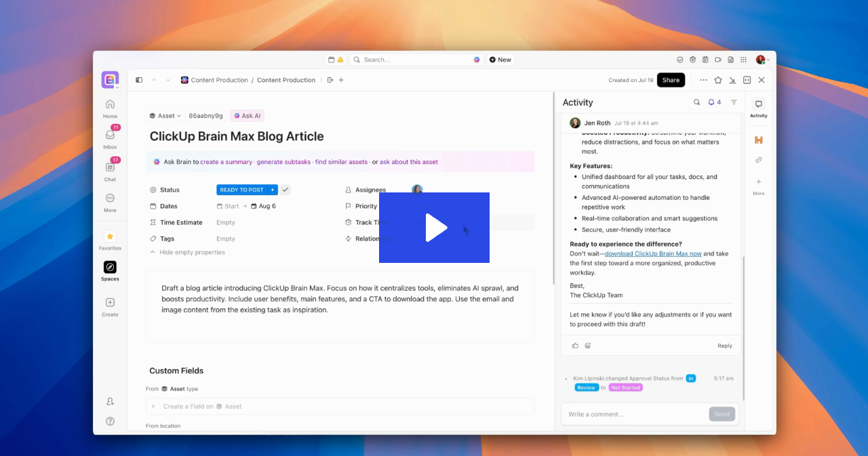Add Tags in Empty field

[226, 239]
